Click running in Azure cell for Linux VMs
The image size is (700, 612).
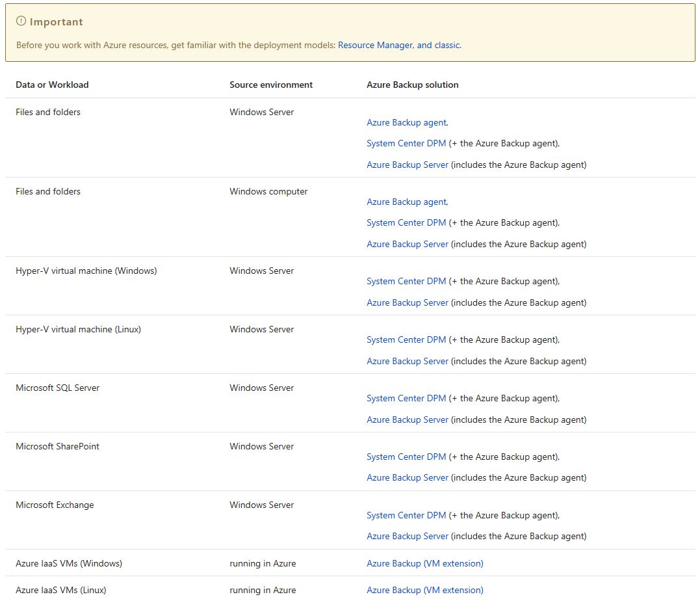(x=263, y=590)
